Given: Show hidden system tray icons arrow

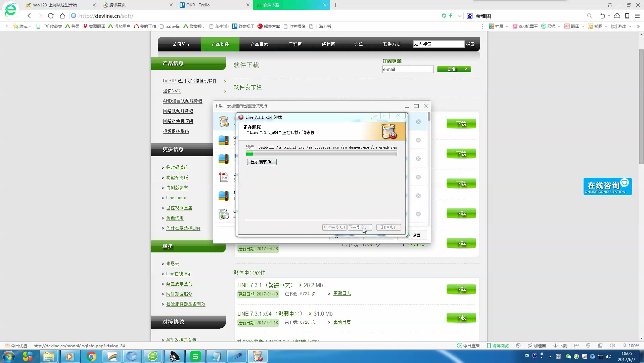Looking at the screenshot, I should [x=550, y=357].
